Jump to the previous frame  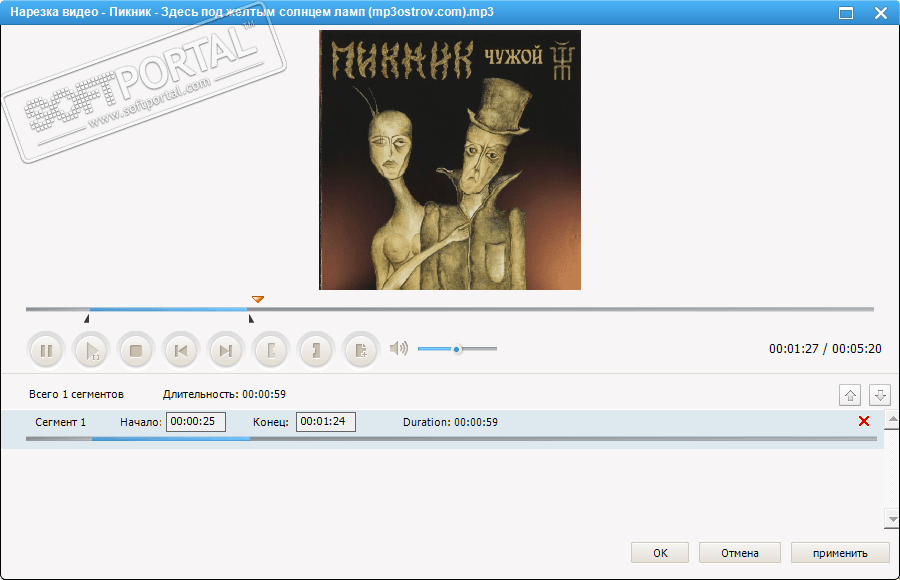pos(181,350)
